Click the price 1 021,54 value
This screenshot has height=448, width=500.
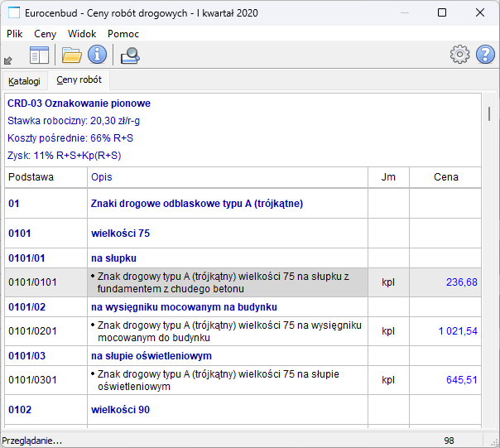click(x=458, y=331)
